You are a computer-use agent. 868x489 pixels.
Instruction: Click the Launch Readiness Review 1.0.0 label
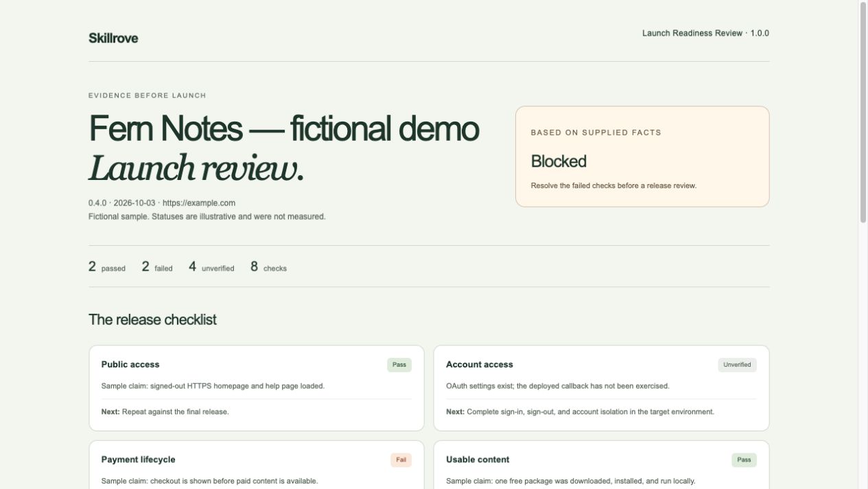pyautogui.click(x=705, y=33)
